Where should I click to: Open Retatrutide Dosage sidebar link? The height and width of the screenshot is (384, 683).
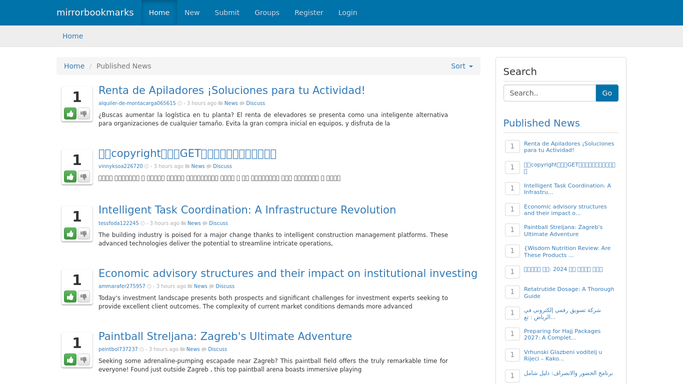[x=568, y=293]
